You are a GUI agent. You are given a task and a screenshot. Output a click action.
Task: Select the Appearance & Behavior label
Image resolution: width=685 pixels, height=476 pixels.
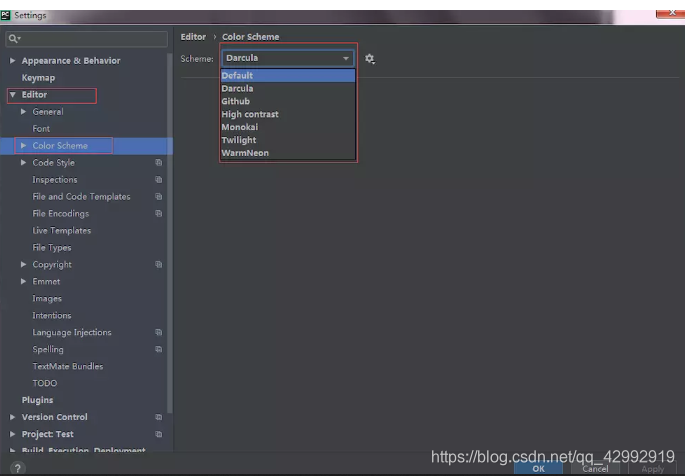point(71,61)
